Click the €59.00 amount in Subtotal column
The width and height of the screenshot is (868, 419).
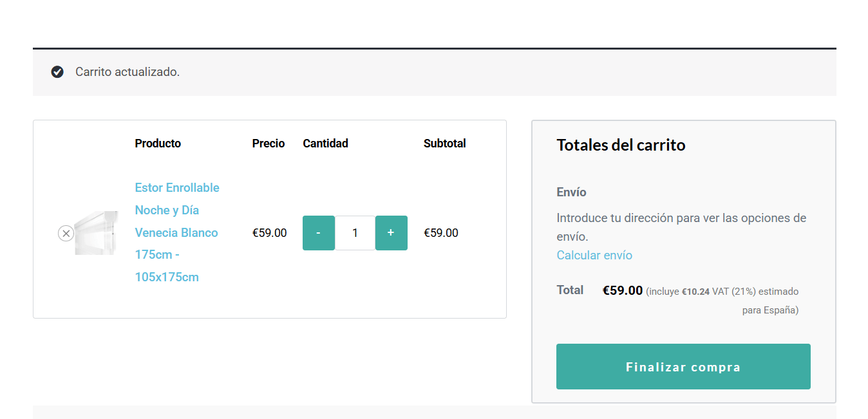pyautogui.click(x=441, y=233)
